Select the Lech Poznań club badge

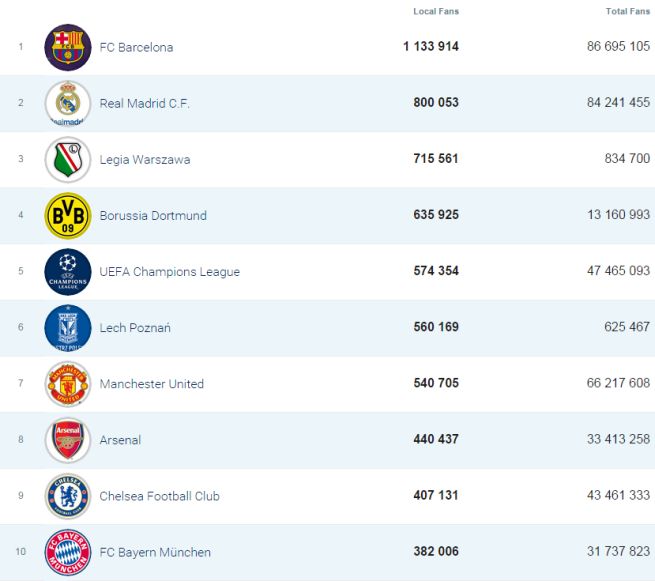pyautogui.click(x=68, y=327)
